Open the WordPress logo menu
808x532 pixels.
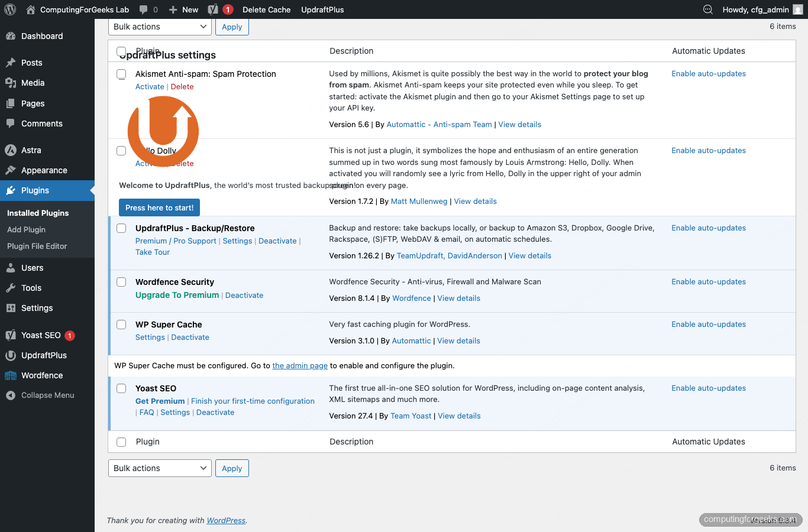point(9,9)
